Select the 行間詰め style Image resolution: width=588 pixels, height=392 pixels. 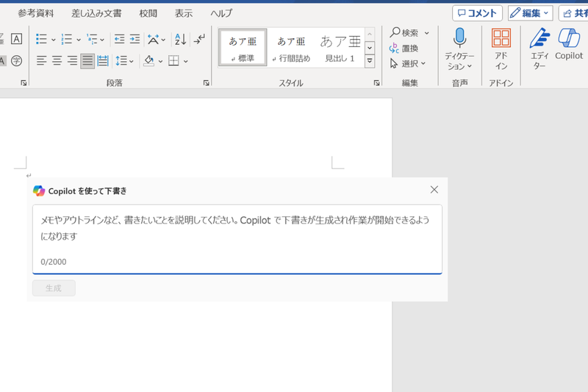point(291,48)
